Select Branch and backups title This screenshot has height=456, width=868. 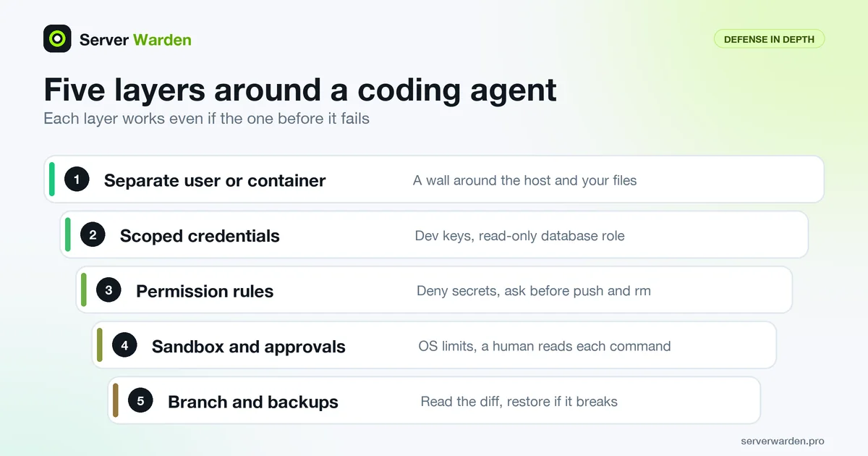pos(253,402)
